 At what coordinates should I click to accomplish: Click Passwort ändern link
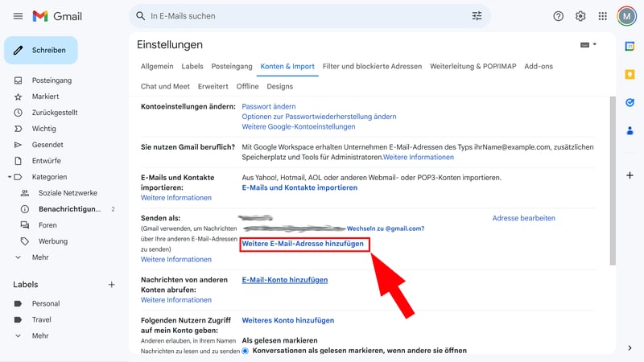pyautogui.click(x=269, y=106)
